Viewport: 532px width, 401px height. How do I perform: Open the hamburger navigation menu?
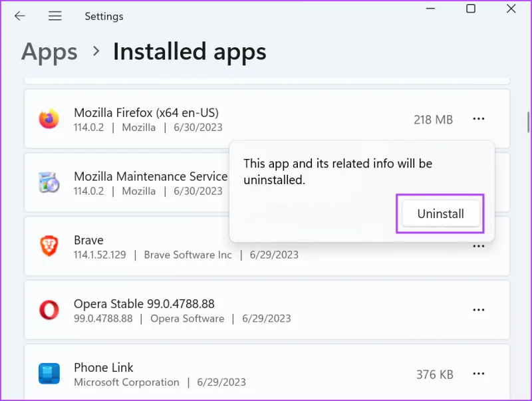55,16
